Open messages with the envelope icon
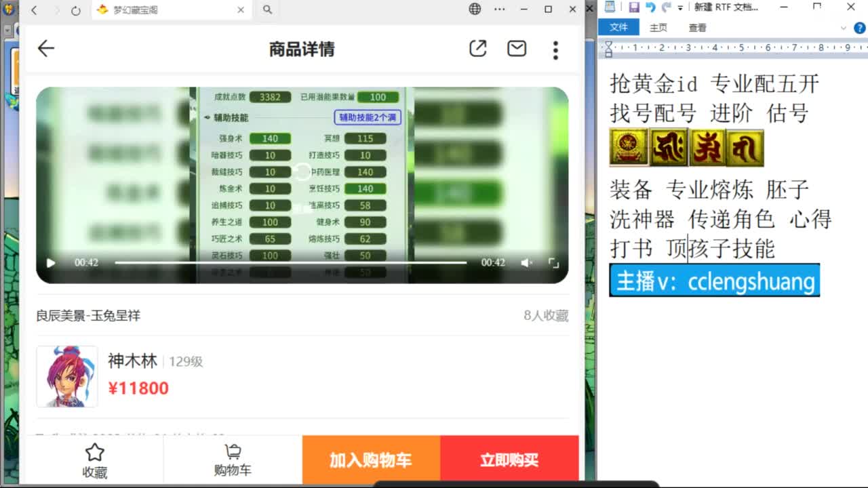This screenshot has width=868, height=488. (x=517, y=48)
